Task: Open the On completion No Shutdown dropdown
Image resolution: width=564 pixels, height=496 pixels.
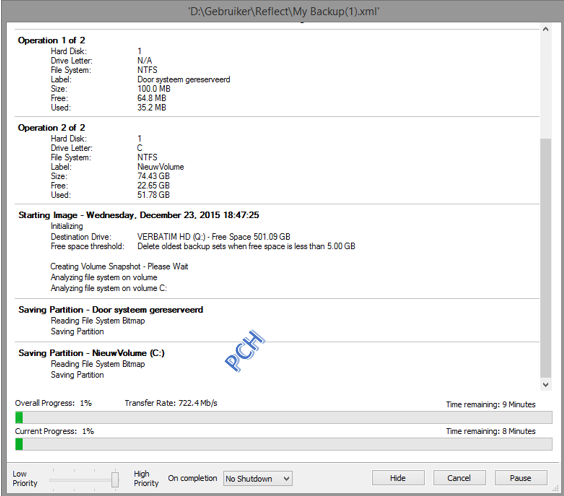Action: 258,479
